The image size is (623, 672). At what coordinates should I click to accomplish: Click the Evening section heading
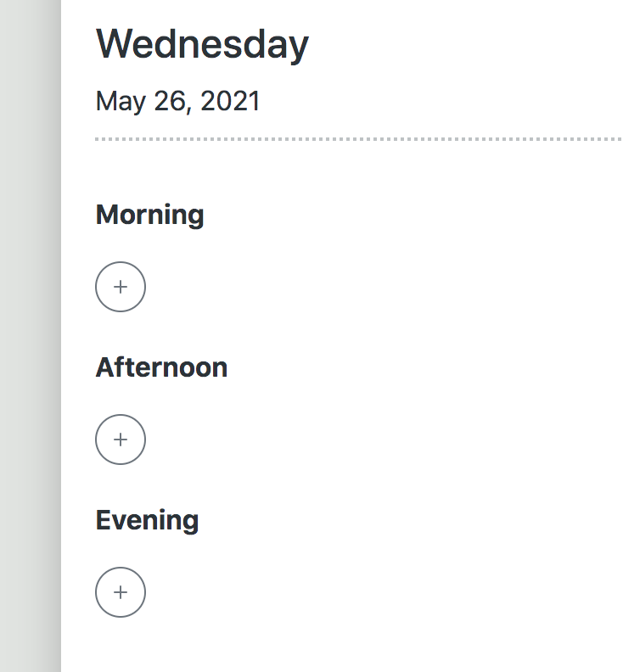point(147,520)
